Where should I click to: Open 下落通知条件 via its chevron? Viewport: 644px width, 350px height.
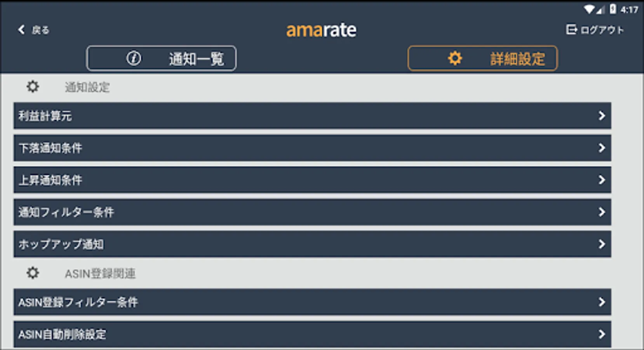click(x=602, y=148)
